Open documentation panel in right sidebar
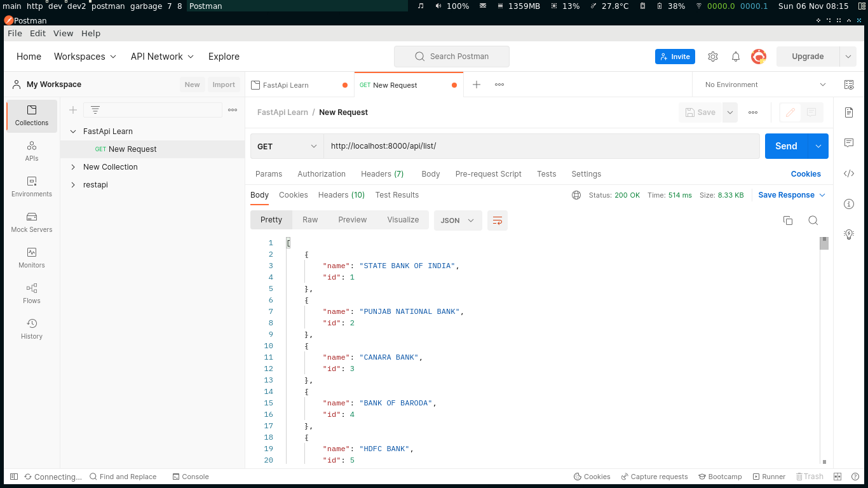868x488 pixels. pyautogui.click(x=849, y=112)
